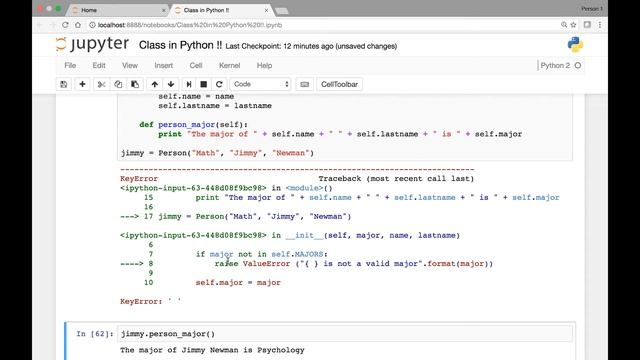The width and height of the screenshot is (640, 360).
Task: Click 'Traceback (most recent call last)' text
Action: 396,179
